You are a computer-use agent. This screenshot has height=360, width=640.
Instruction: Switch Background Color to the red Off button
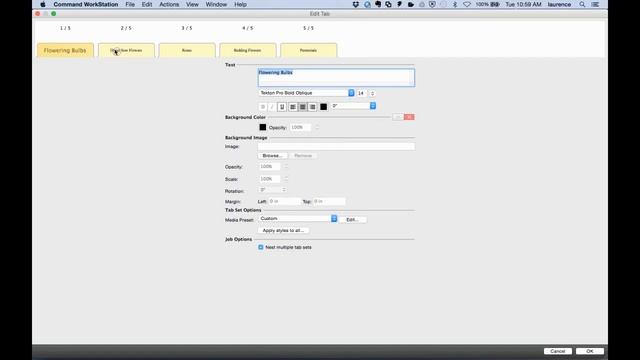click(x=409, y=117)
